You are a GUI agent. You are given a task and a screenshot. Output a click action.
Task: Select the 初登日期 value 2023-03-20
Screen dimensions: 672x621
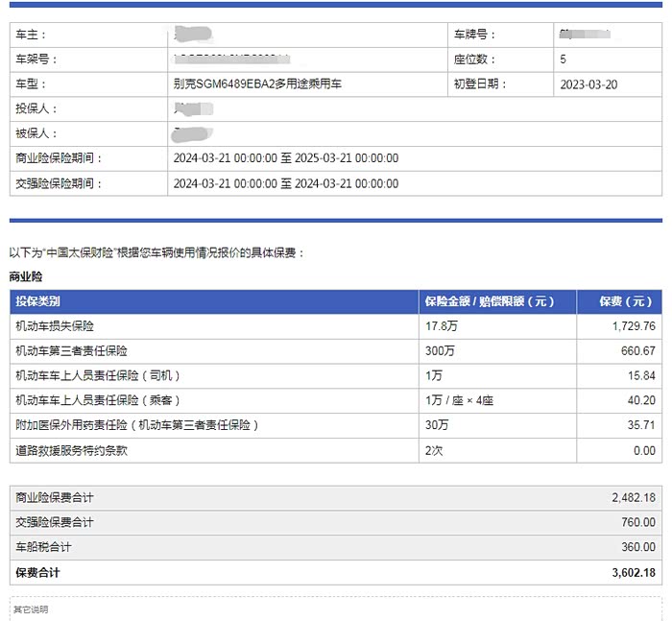[588, 84]
